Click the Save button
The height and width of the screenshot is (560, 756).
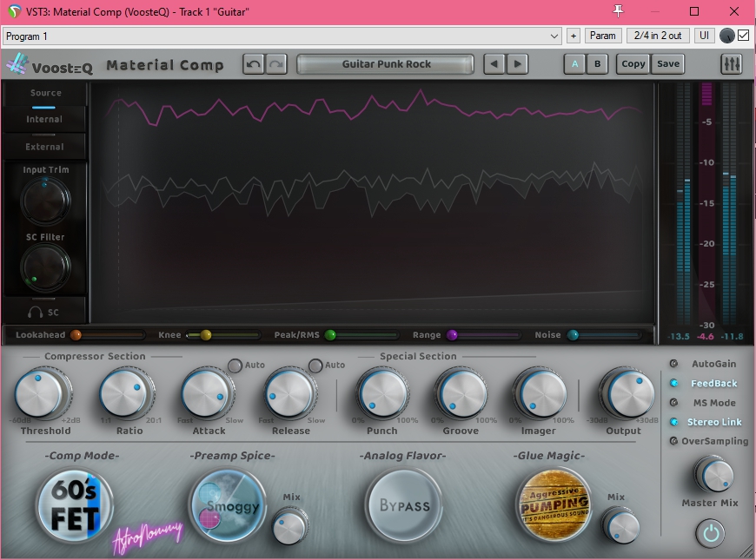[x=667, y=64]
